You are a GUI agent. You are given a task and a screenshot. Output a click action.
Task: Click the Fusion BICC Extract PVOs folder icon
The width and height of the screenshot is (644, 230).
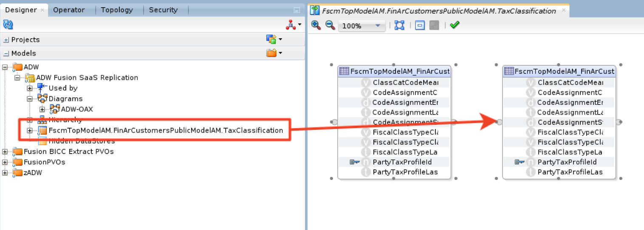click(17, 152)
